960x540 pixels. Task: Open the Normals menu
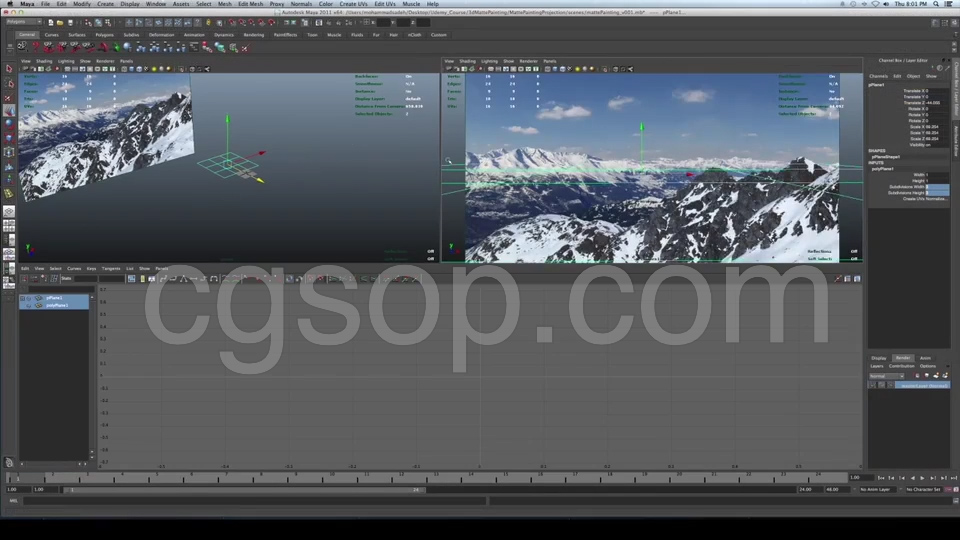[301, 4]
